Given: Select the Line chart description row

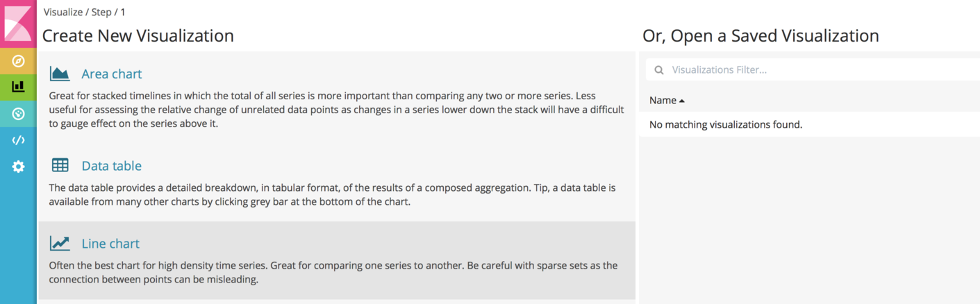Looking at the screenshot, I should click(x=337, y=260).
